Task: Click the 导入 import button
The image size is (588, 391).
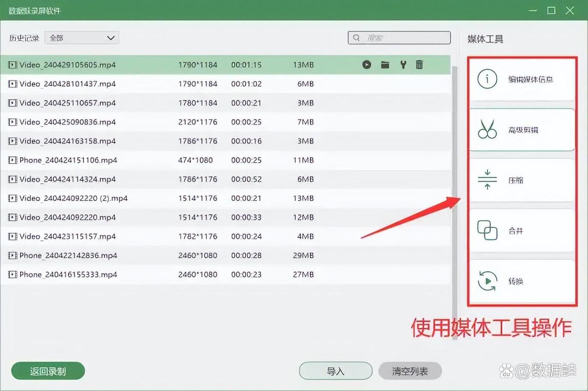Action: pos(336,371)
